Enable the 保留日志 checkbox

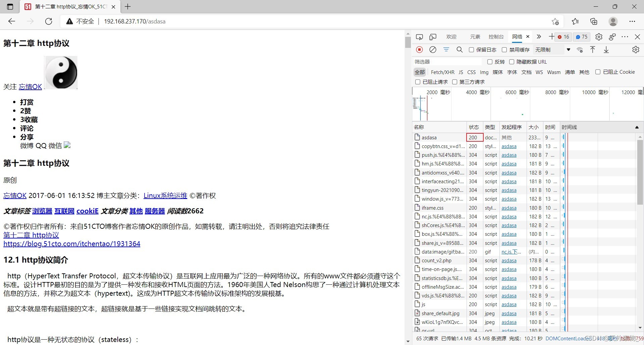click(471, 50)
